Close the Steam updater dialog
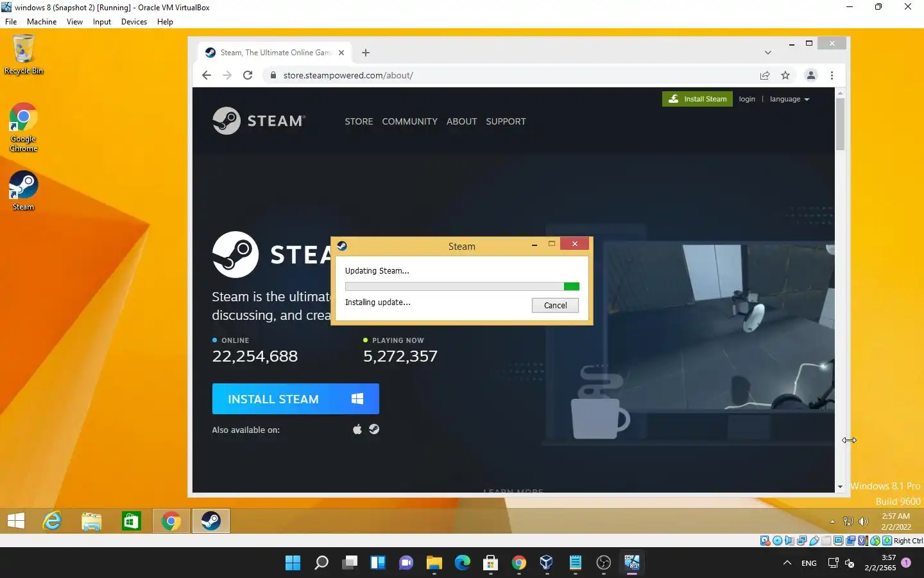 click(575, 244)
